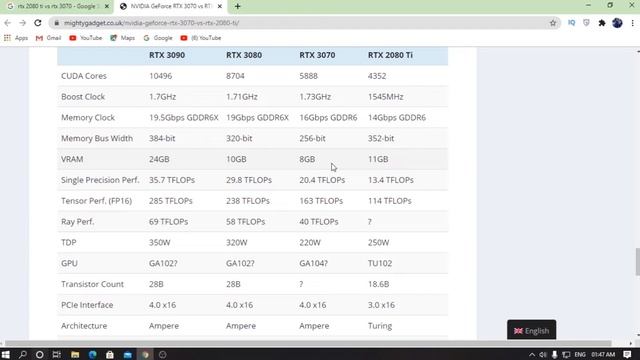Open the Apps bookmark shortcut
Image resolution: width=640 pixels, height=360 pixels.
tap(16, 38)
